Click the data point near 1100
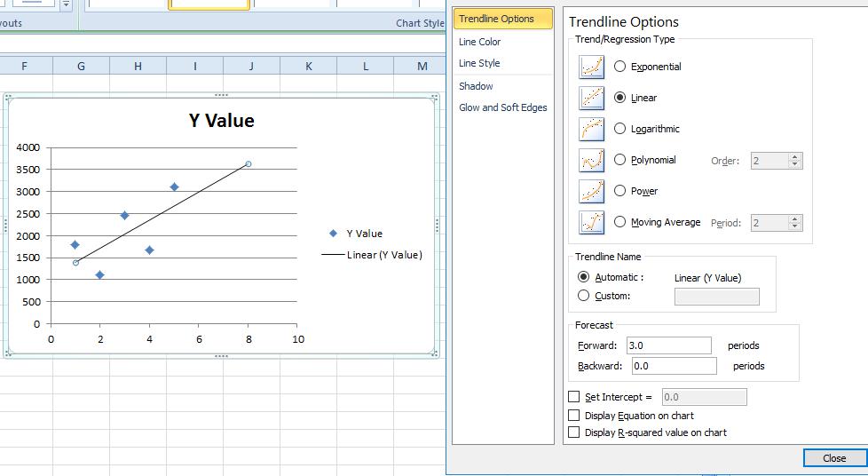Image resolution: width=868 pixels, height=476 pixels. tap(99, 274)
